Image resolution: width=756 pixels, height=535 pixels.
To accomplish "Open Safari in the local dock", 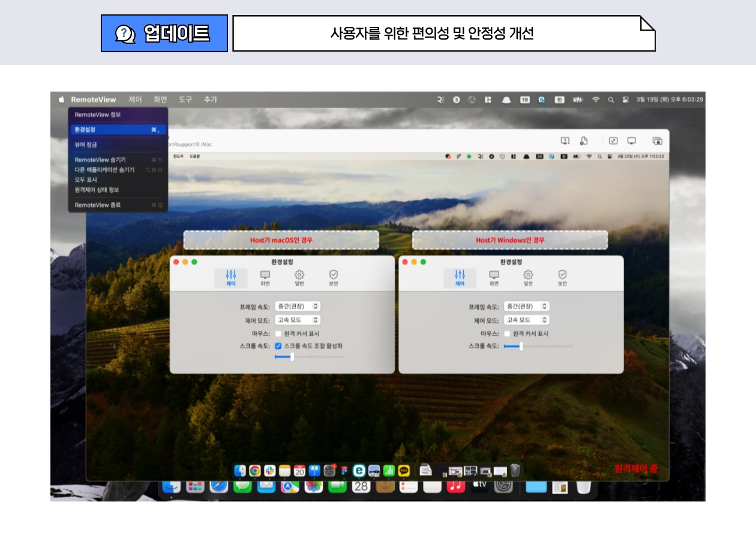I will (x=219, y=487).
